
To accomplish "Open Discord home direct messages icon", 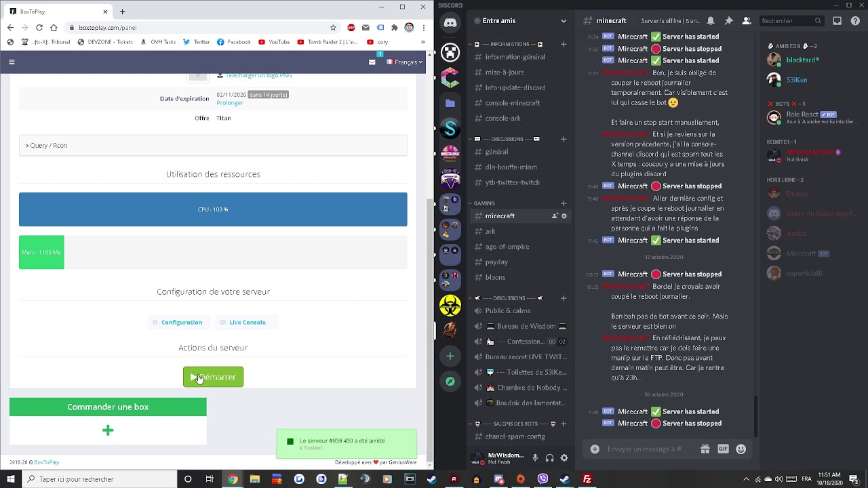I will point(450,23).
